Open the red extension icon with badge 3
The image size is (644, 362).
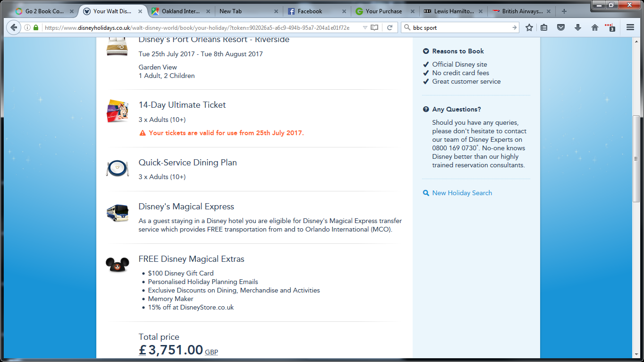[x=610, y=27]
